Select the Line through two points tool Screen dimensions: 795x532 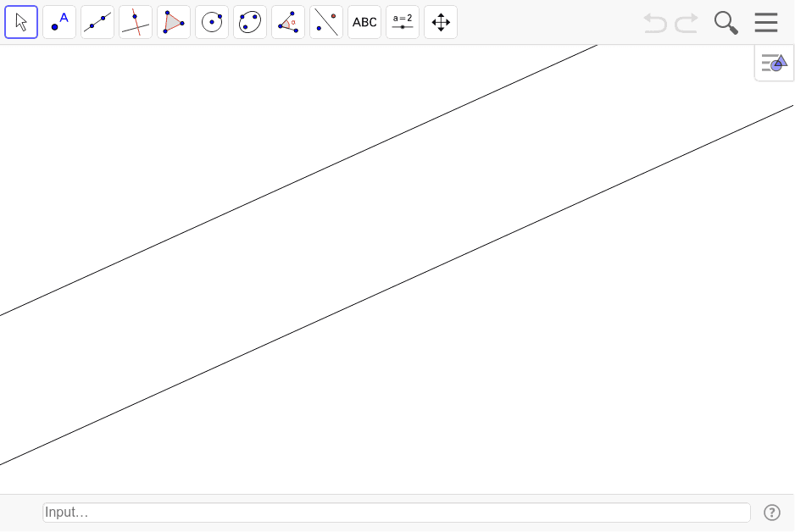(97, 22)
